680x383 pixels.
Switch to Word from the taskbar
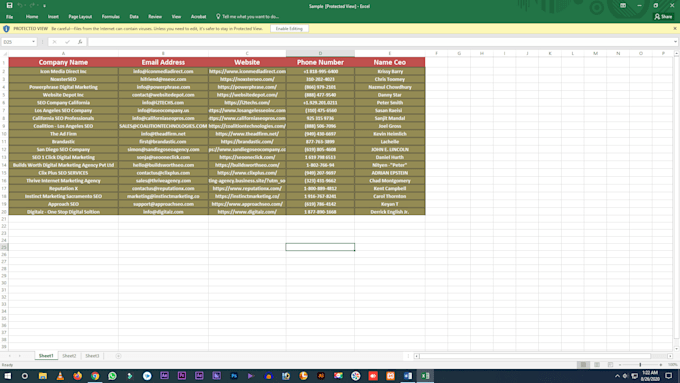[x=408, y=376]
